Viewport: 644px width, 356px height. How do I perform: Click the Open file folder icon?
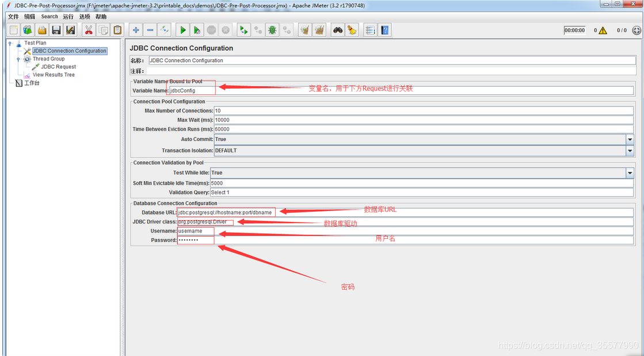tap(42, 30)
